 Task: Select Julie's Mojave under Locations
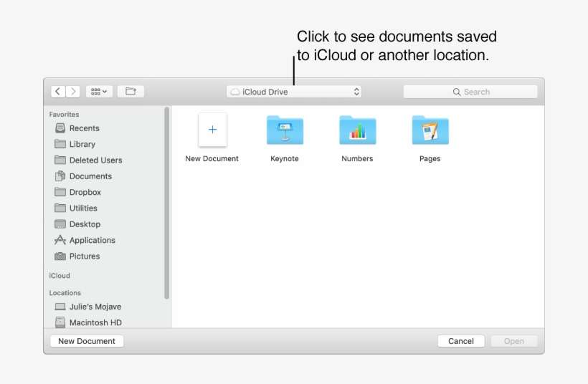coord(95,307)
